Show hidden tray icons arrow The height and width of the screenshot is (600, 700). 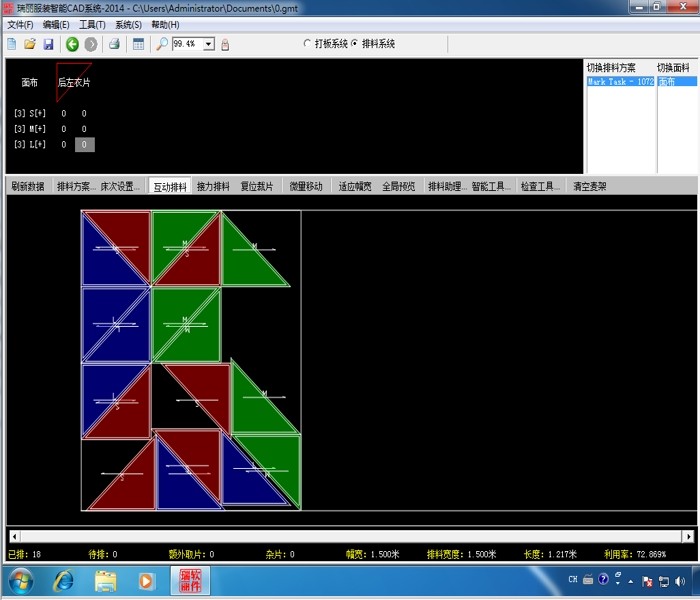(x=631, y=581)
